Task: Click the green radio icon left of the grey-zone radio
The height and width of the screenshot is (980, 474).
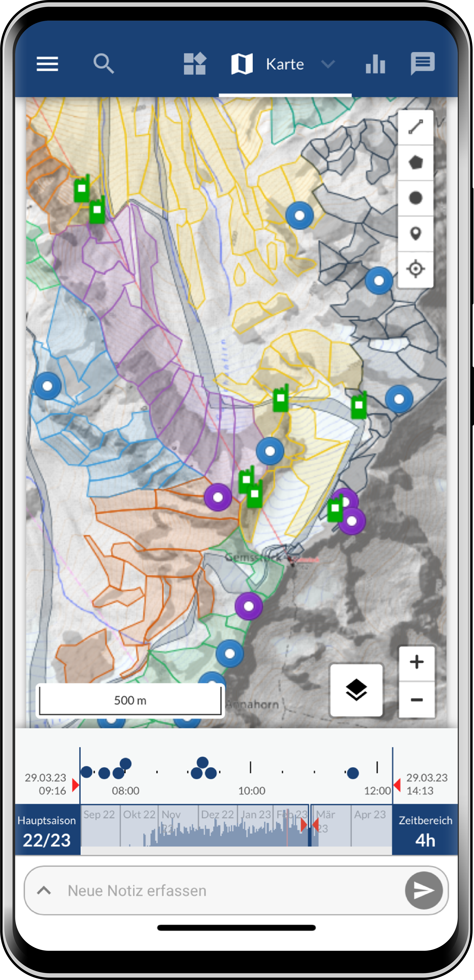Action: 281,398
